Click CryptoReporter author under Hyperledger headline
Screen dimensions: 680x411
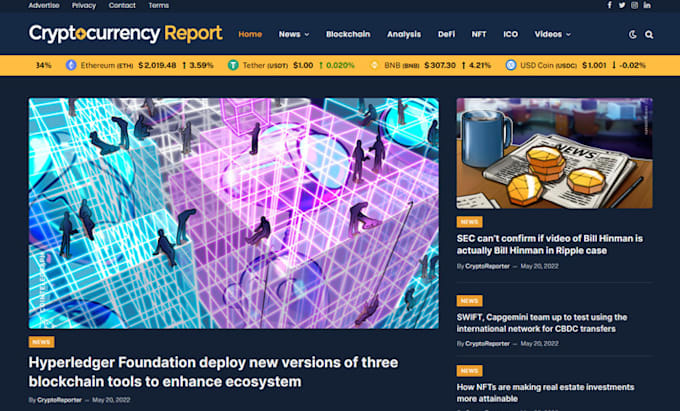click(x=59, y=400)
